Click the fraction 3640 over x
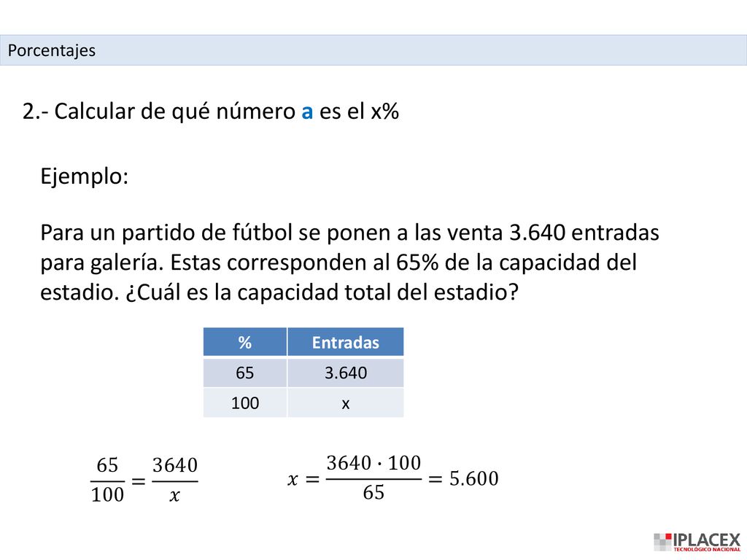 [175, 480]
